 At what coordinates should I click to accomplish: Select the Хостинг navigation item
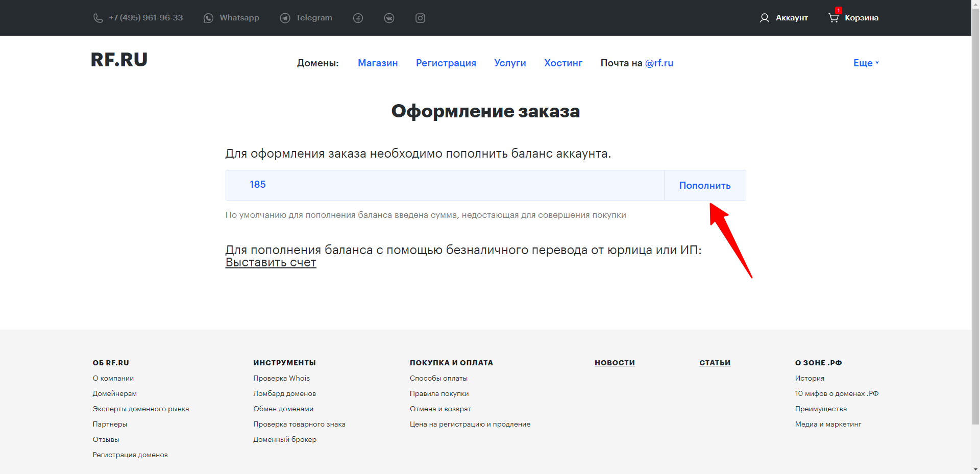point(563,63)
